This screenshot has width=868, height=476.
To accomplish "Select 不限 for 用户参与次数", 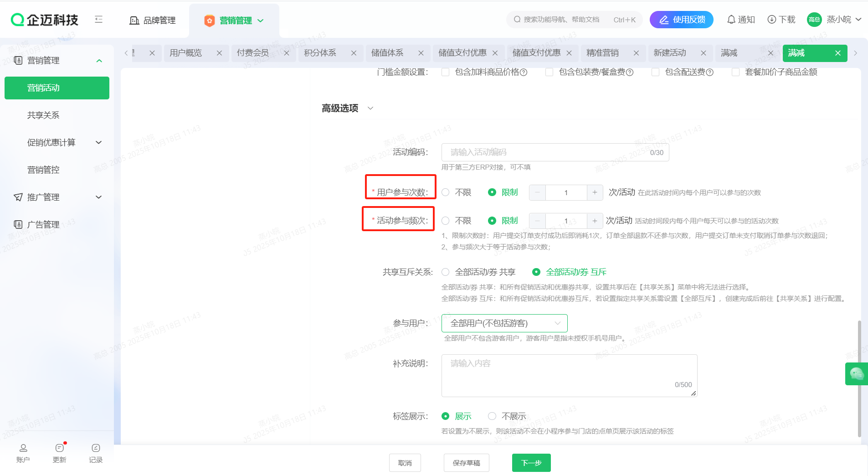I will [446, 192].
